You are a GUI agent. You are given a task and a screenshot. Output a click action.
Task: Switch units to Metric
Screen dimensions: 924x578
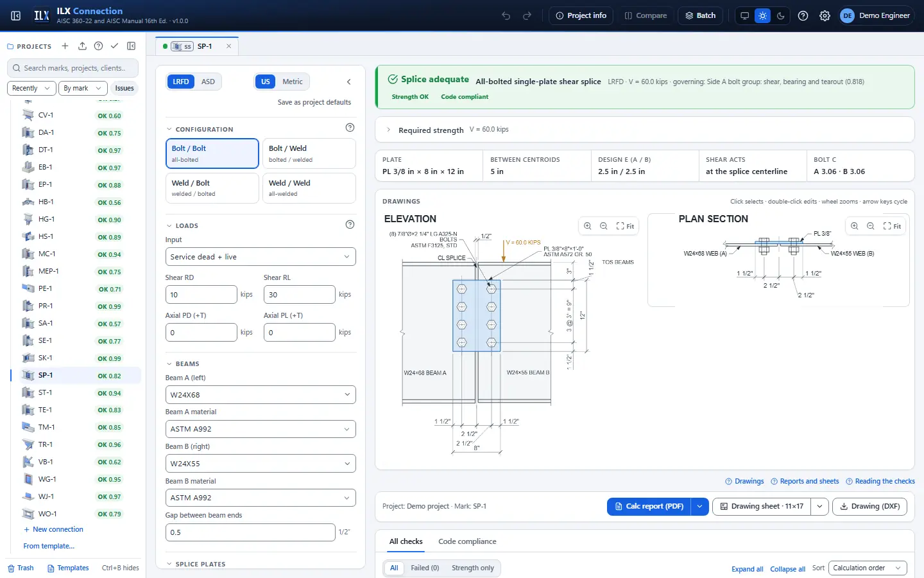coord(293,82)
